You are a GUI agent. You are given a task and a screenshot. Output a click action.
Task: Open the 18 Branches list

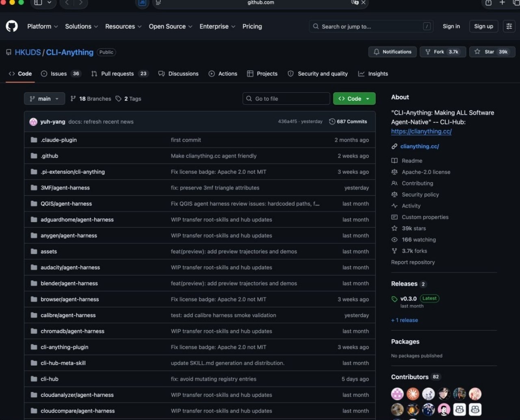[91, 99]
